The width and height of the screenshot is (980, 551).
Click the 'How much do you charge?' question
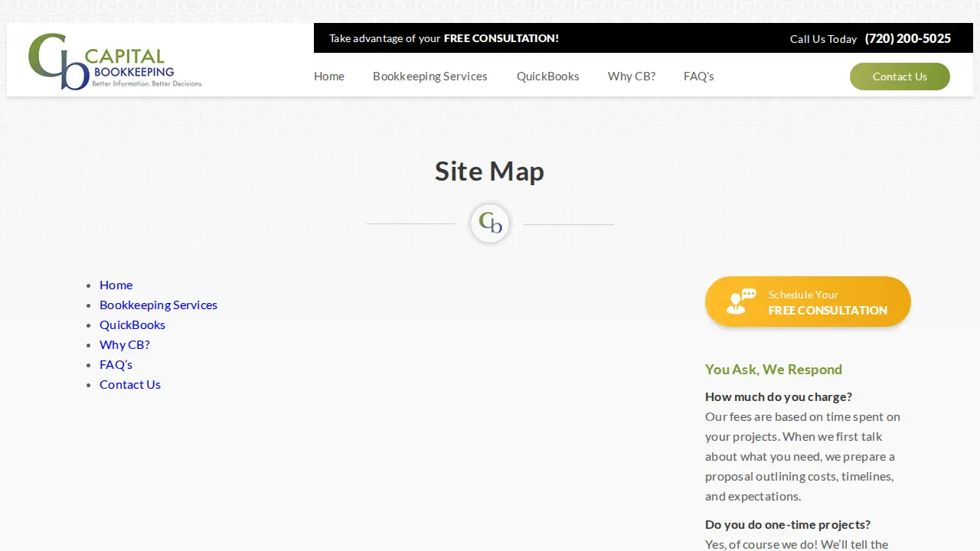click(779, 396)
